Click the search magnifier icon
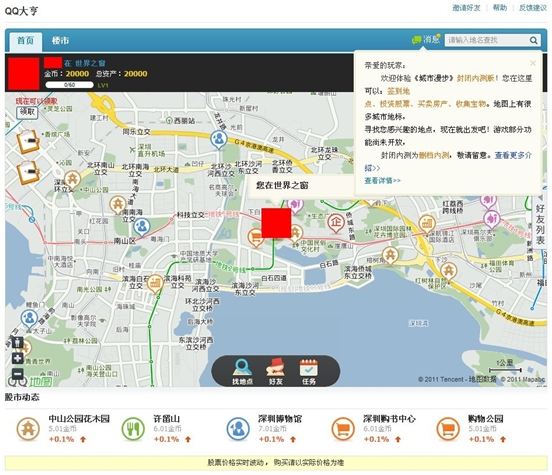 pyautogui.click(x=534, y=40)
